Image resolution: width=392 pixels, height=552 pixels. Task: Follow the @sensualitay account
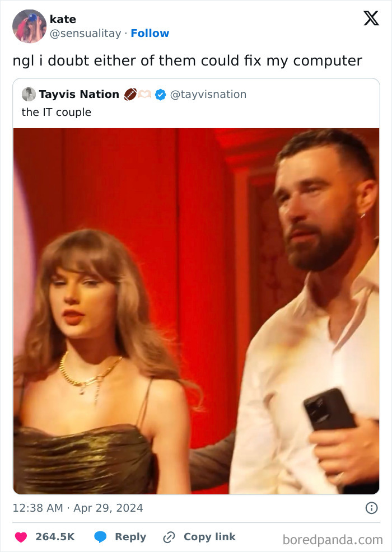tap(150, 34)
